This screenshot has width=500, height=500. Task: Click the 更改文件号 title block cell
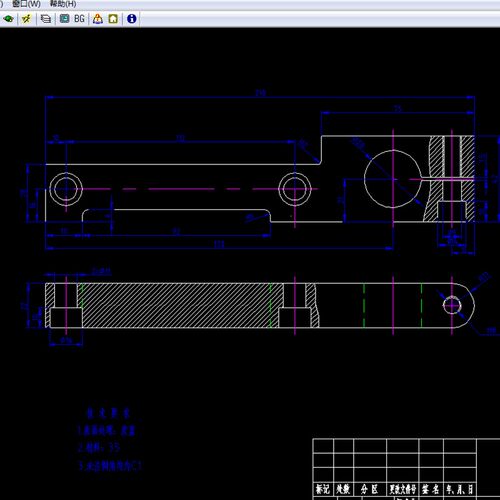tap(402, 489)
